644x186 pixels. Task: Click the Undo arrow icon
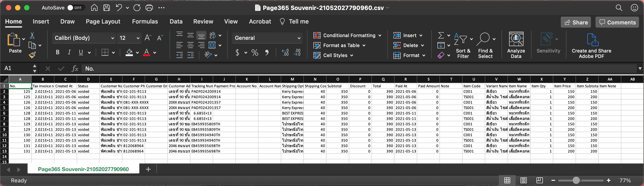[119, 8]
